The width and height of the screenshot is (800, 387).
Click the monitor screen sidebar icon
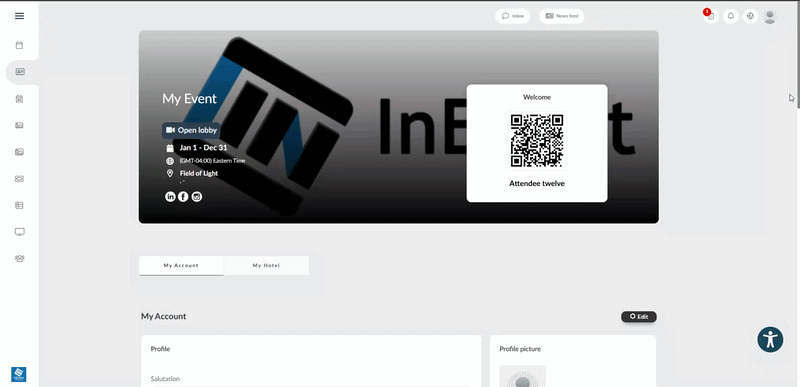point(19,232)
